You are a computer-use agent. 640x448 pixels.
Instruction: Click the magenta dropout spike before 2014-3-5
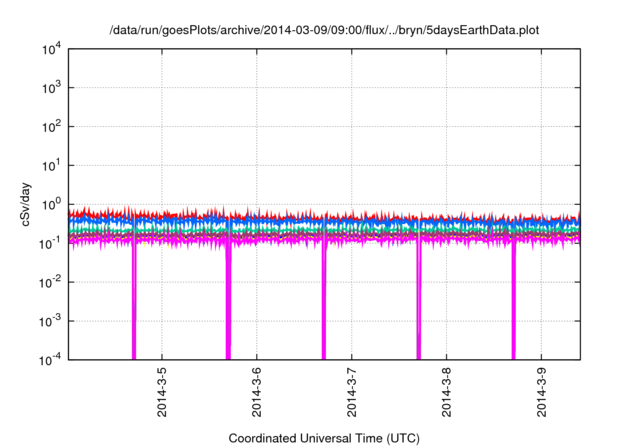point(134,300)
